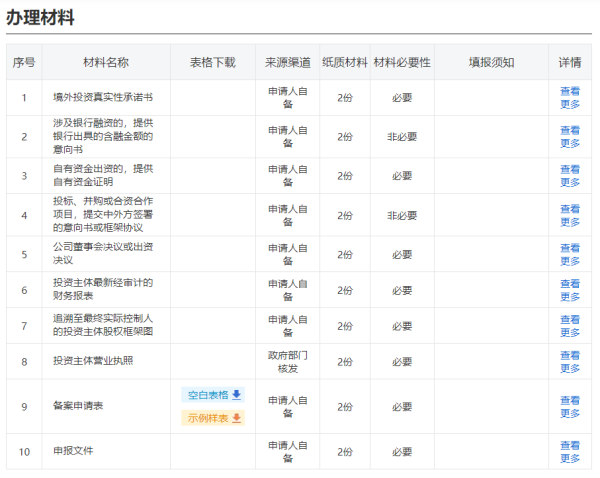Download the blank form 空白表格
This screenshot has width=600, height=478.
pos(213,395)
